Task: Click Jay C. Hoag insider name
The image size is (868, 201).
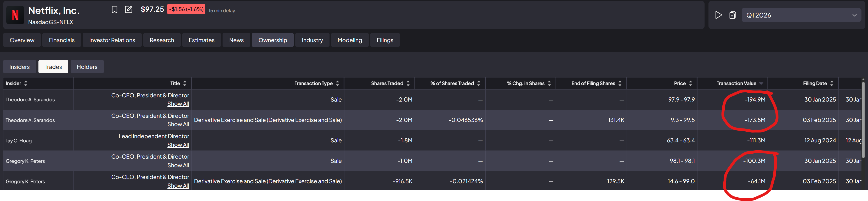Action: coord(19,141)
